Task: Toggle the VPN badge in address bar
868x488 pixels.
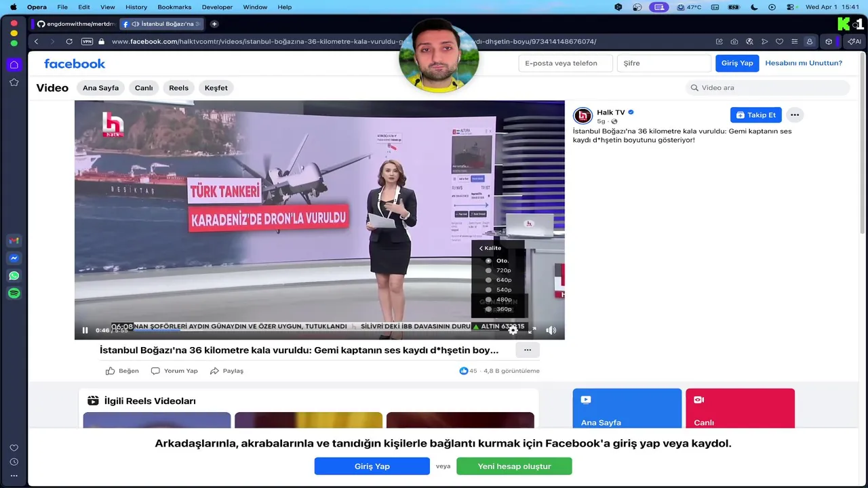Action: pos(87,41)
